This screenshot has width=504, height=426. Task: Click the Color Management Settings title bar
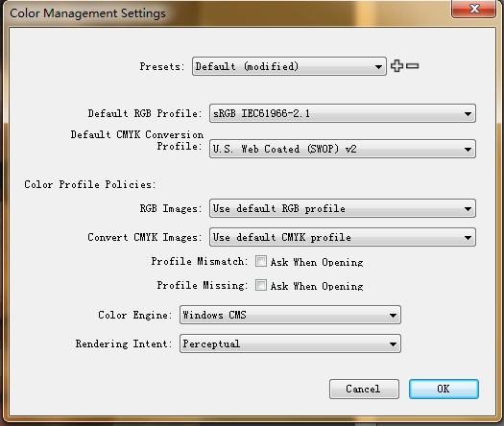point(225,12)
